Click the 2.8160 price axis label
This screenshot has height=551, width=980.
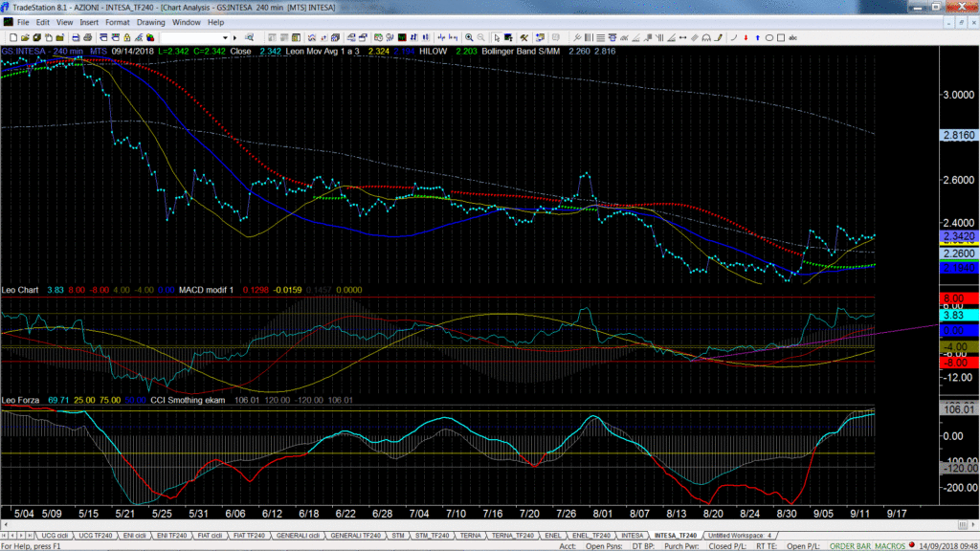(x=959, y=136)
